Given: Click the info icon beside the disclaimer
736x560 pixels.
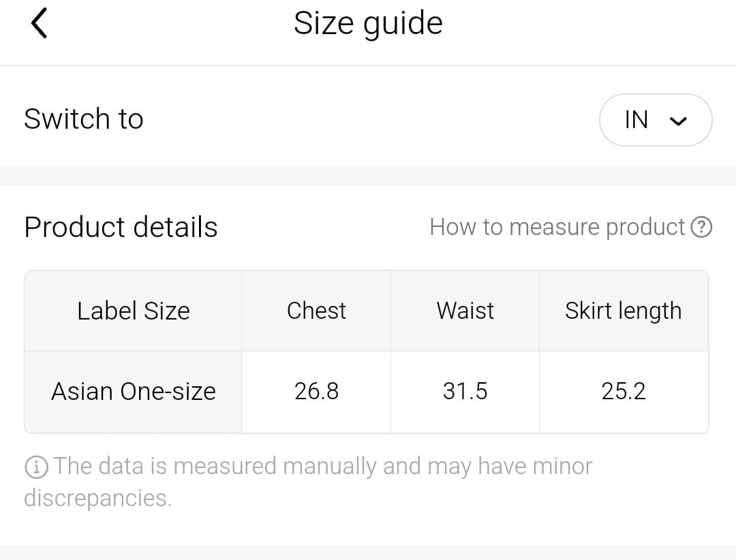Looking at the screenshot, I should point(36,467).
